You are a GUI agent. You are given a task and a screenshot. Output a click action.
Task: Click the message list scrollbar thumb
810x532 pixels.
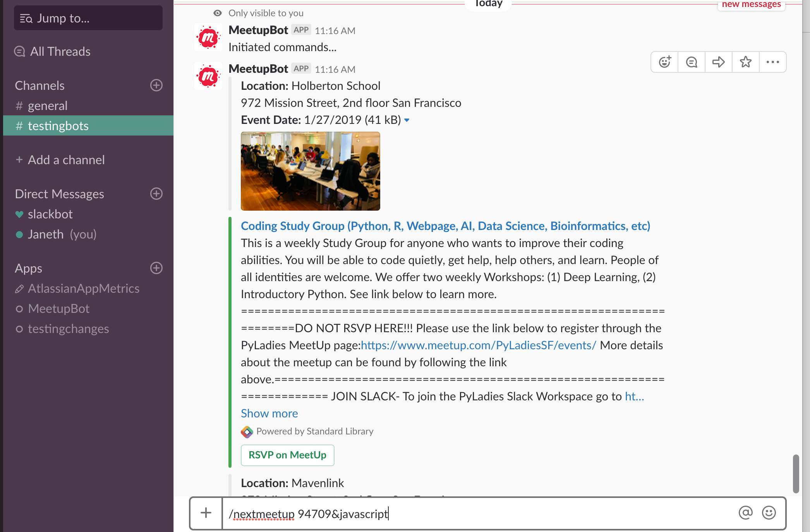[x=796, y=473]
